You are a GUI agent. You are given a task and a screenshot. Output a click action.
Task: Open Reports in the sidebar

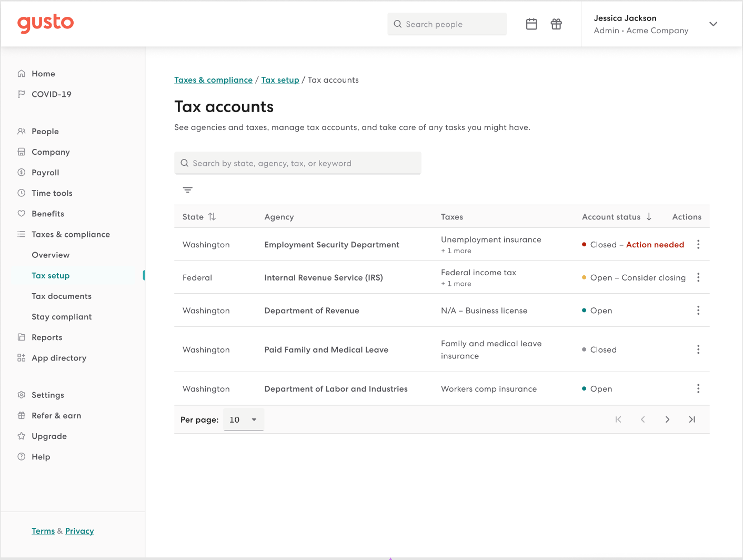[x=47, y=337]
